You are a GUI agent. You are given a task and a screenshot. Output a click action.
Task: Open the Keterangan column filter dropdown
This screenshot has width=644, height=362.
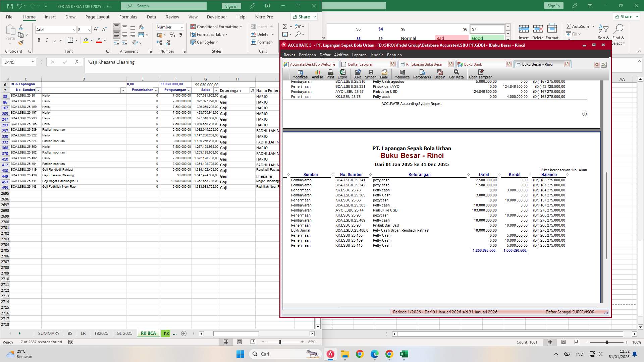pos(252,90)
